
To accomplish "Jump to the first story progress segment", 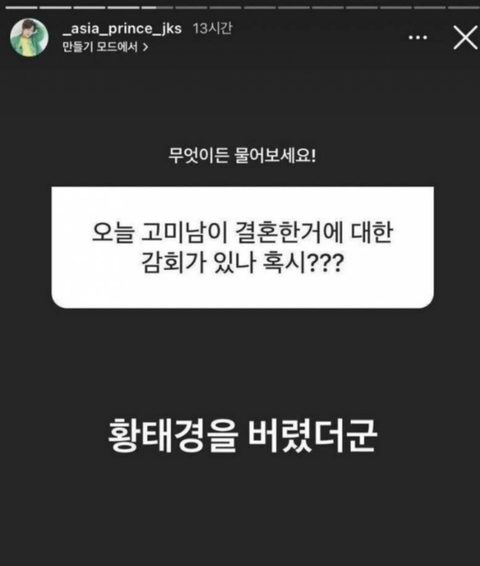I will [21, 7].
